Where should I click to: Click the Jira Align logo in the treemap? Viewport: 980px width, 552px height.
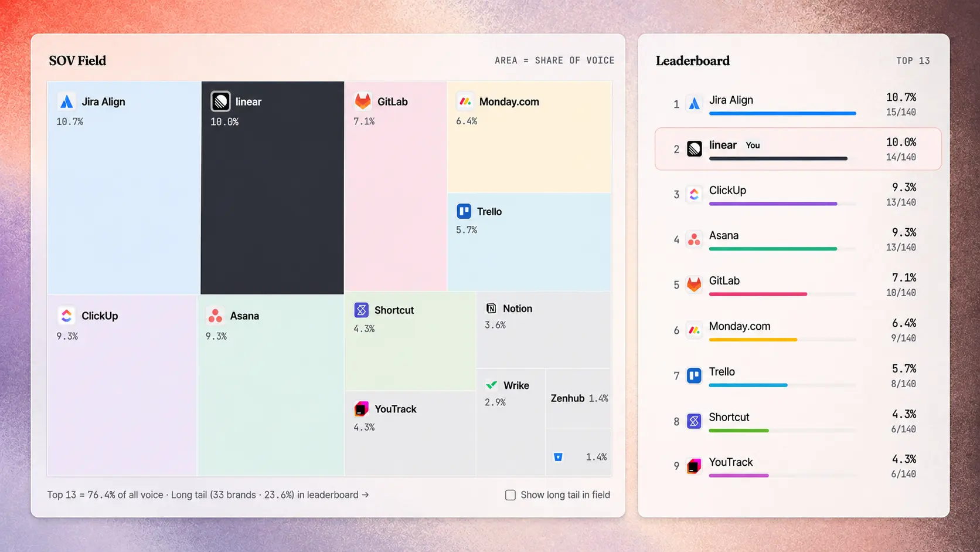tap(67, 101)
